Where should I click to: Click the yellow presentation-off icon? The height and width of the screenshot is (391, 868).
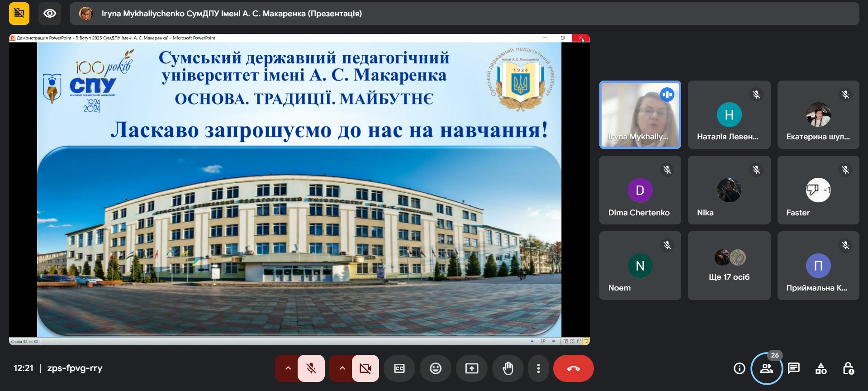[x=19, y=14]
